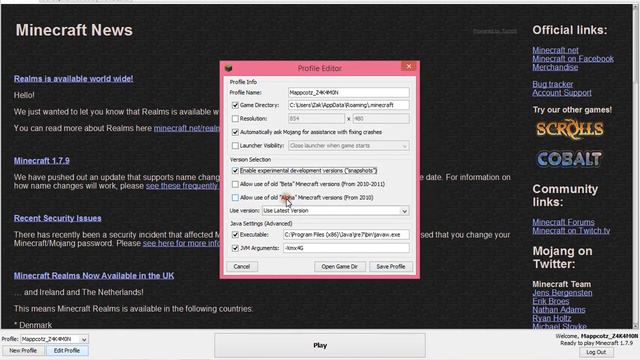The height and width of the screenshot is (360, 640).
Task: Enable the Launcher Visibility checkbox
Action: click(x=235, y=146)
